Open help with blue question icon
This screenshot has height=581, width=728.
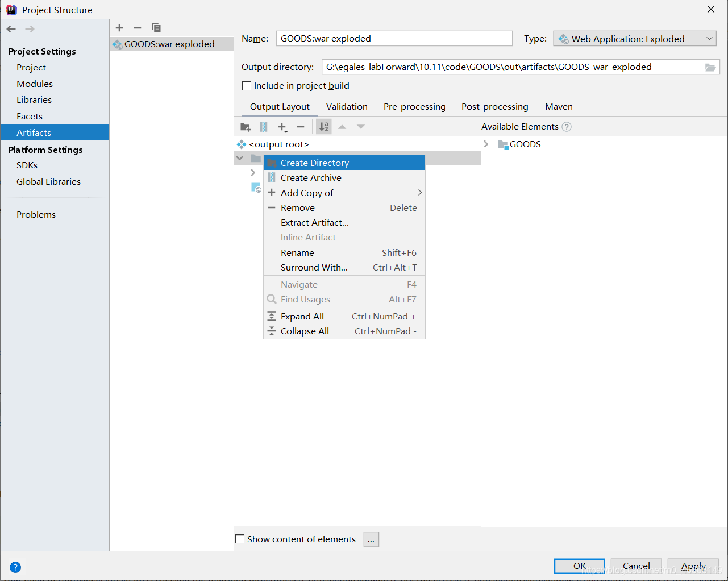point(15,567)
